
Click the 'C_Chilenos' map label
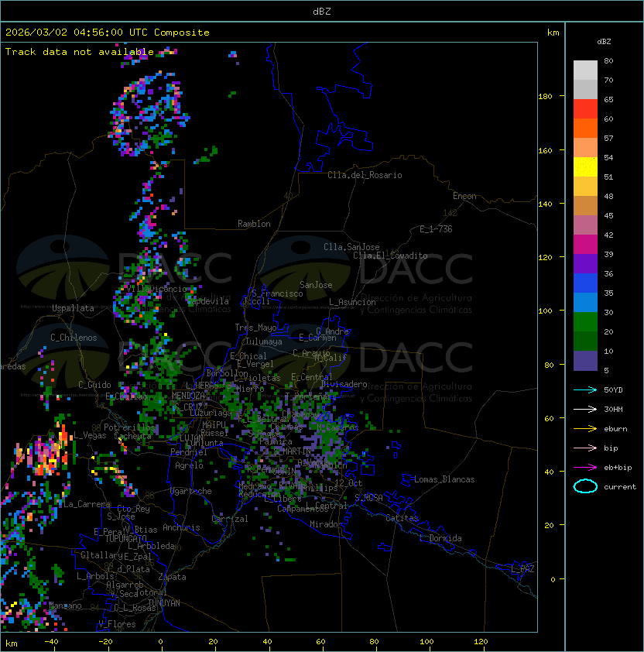tap(74, 338)
